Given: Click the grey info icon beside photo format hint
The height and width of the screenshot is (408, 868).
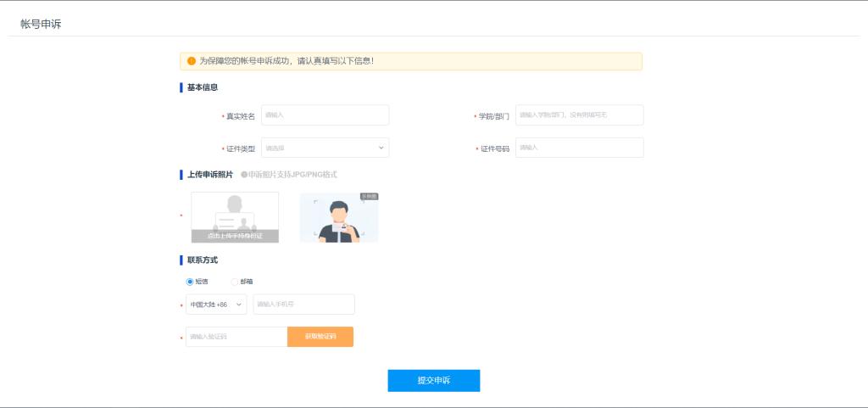Looking at the screenshot, I should point(244,175).
